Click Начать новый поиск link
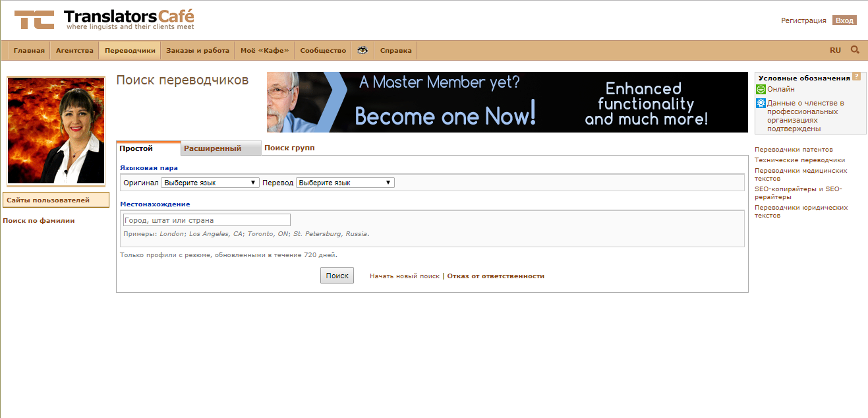The height and width of the screenshot is (418, 868). tap(405, 276)
